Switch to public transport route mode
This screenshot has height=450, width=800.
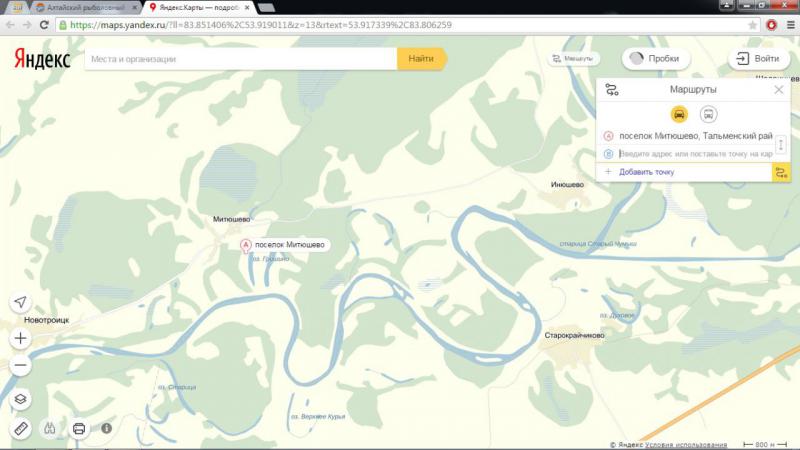708,114
